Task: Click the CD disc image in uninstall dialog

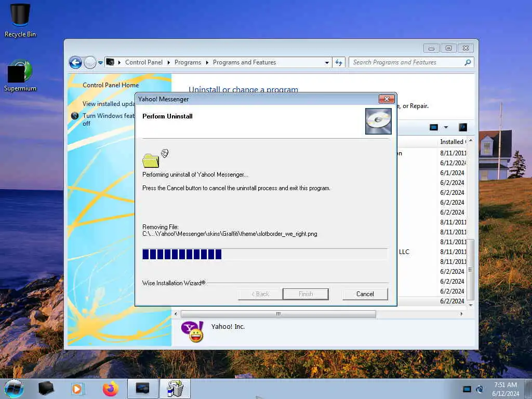Action: 378,121
